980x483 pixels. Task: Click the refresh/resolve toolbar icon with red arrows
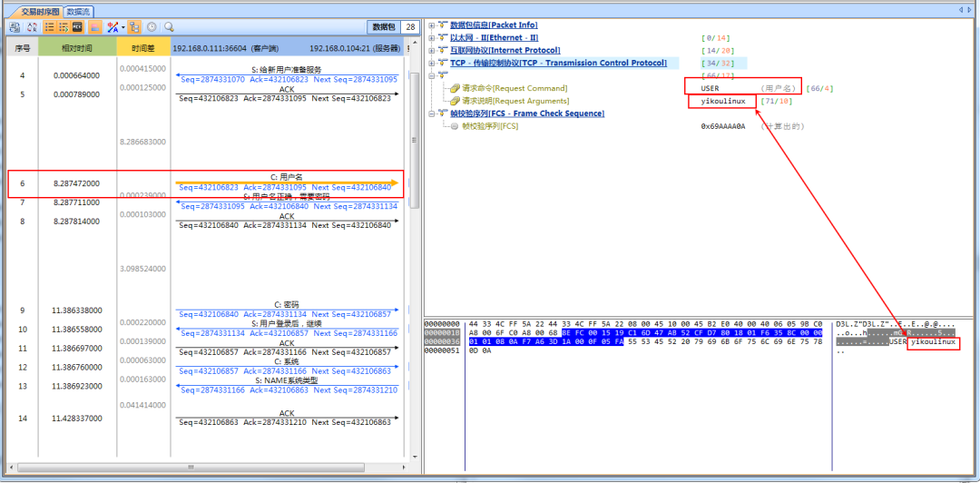(33, 27)
